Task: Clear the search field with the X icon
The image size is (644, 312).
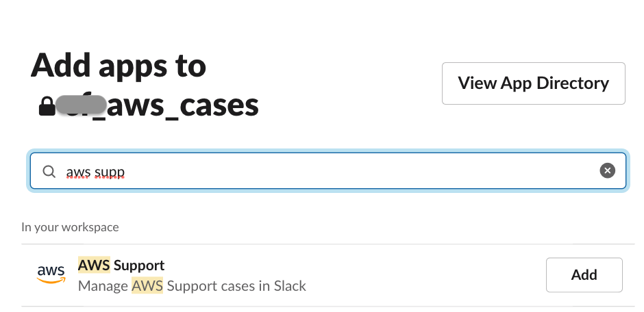Action: (x=607, y=171)
